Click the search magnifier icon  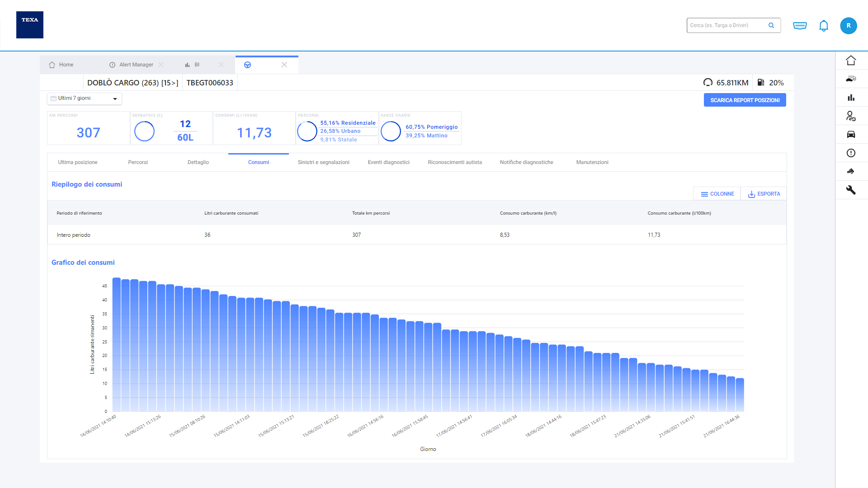point(771,25)
